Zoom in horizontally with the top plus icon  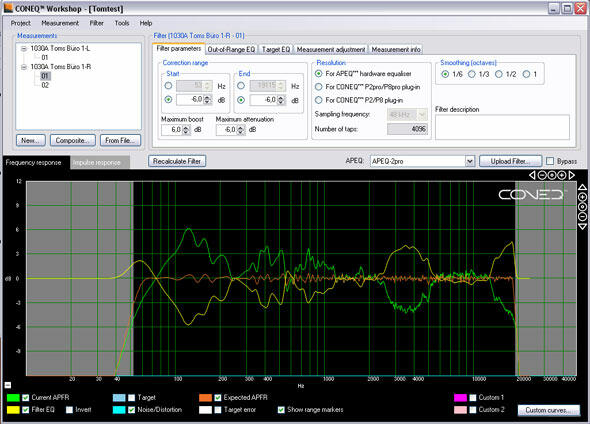click(561, 175)
